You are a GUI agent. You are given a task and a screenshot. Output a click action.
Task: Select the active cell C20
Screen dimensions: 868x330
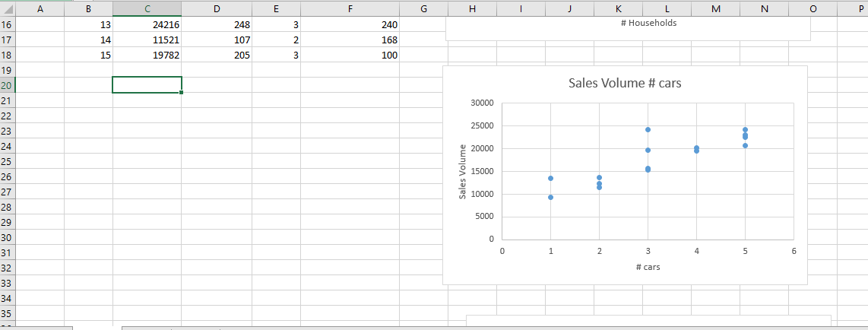(147, 85)
